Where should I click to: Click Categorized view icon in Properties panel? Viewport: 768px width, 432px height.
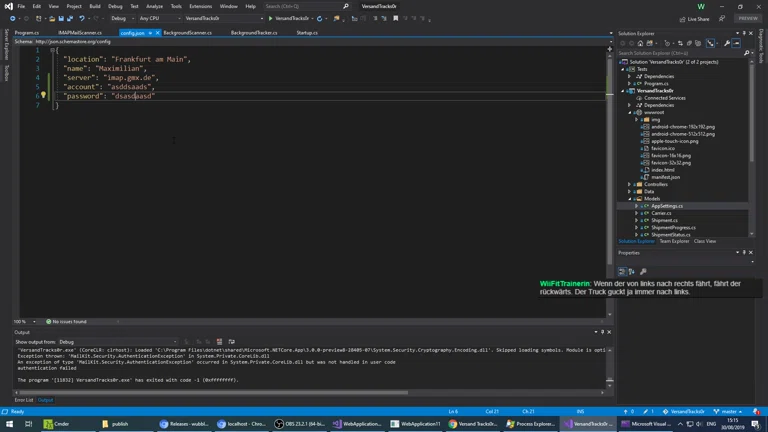coord(622,271)
